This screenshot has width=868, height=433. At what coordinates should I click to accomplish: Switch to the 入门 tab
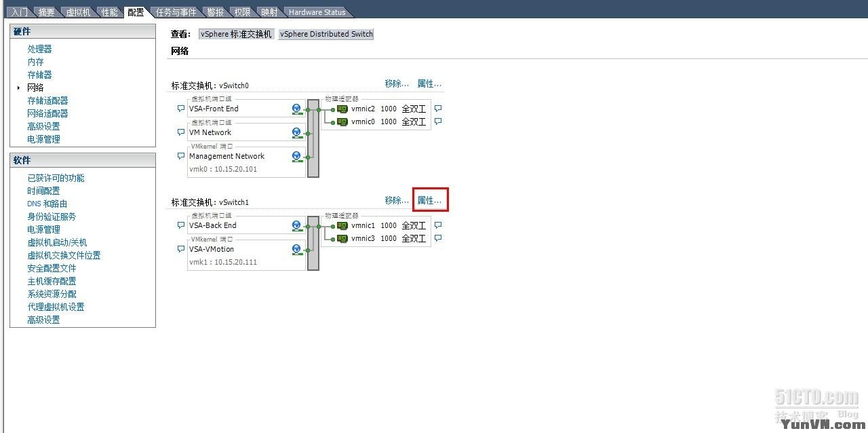20,12
